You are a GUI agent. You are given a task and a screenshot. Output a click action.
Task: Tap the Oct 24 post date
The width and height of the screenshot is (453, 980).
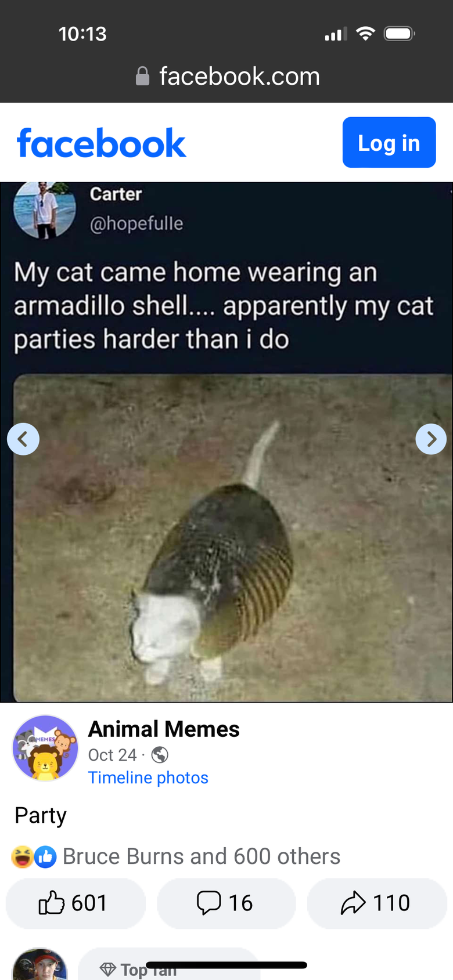[x=112, y=755]
